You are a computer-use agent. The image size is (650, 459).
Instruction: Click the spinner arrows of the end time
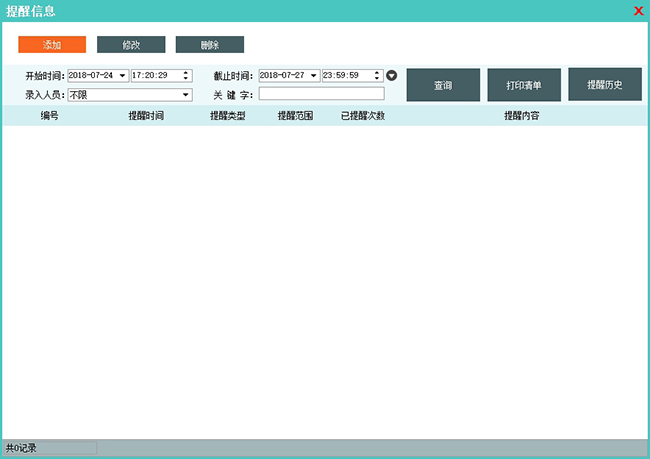click(377, 76)
